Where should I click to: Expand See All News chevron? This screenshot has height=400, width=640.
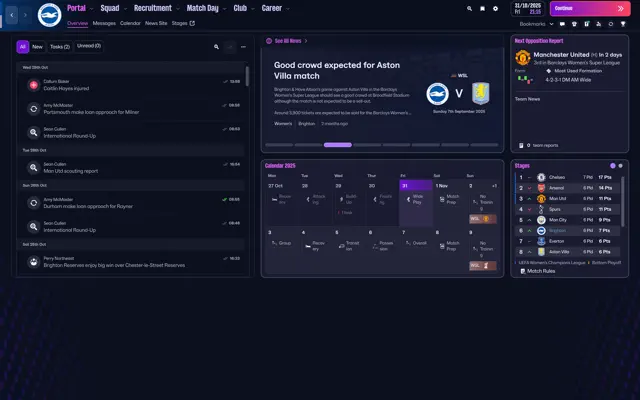coord(306,41)
